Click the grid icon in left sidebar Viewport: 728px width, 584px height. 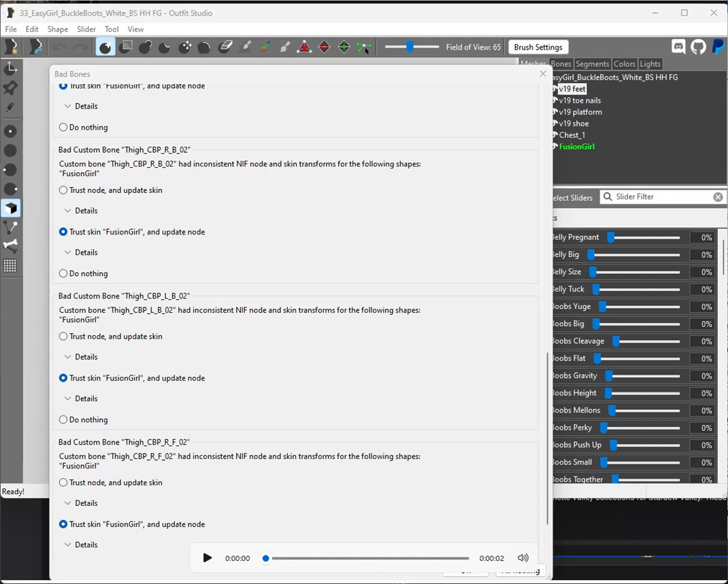pos(10,266)
